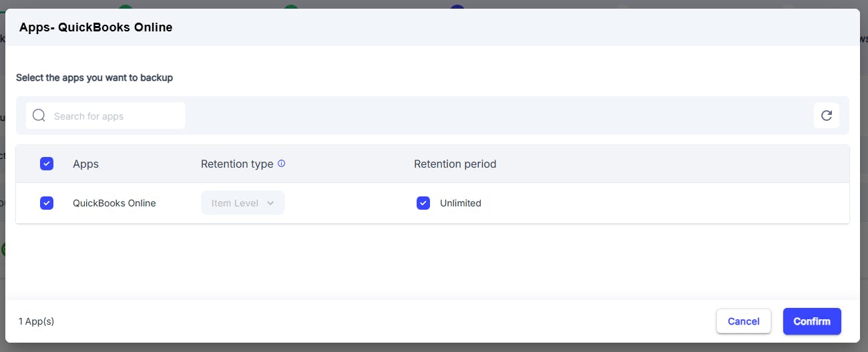Click the refresh icon beside search bar

coord(826,116)
